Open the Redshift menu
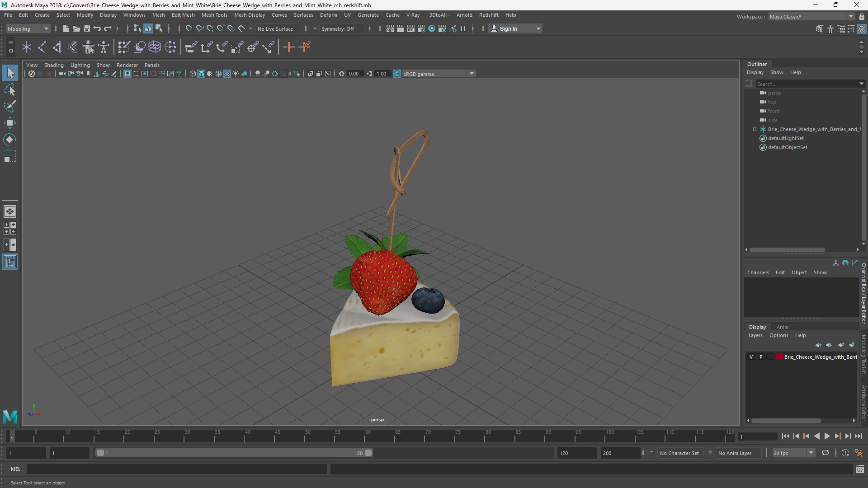Image resolution: width=868 pixels, height=488 pixels. [489, 15]
